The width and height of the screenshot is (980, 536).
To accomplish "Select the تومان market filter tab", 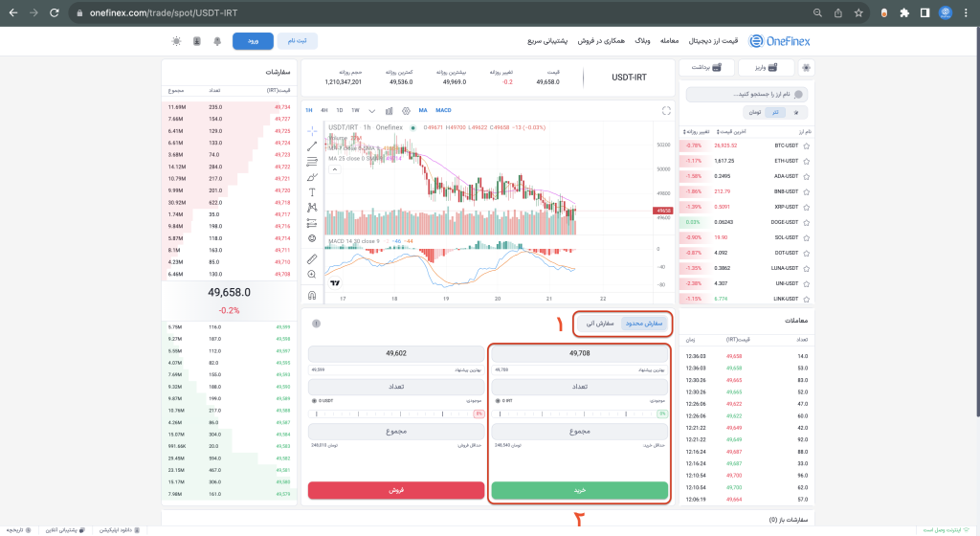I will 755,112.
